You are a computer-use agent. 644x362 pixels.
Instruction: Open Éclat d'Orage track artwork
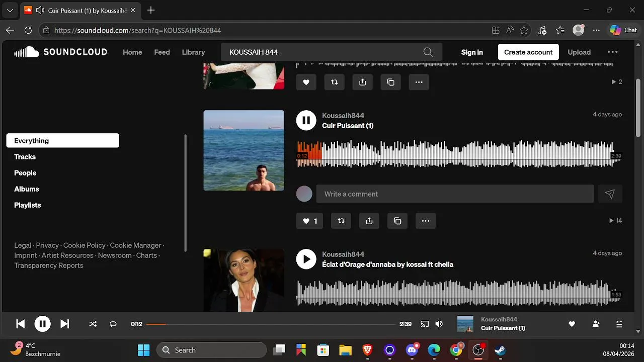coord(244,280)
